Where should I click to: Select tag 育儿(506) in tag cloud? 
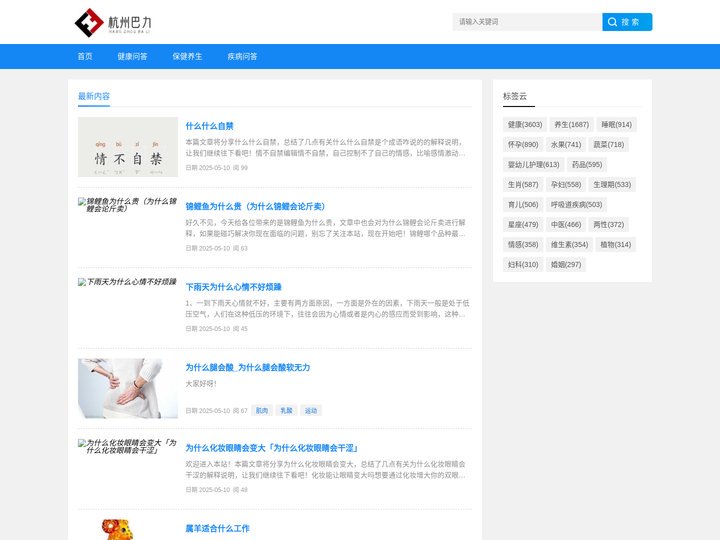point(523,204)
